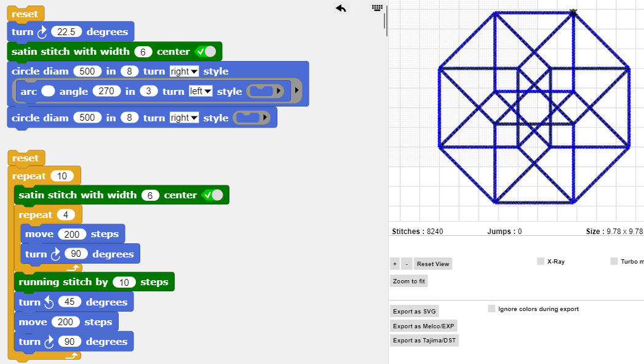Edit the 8 sides in first circle block

pos(129,71)
